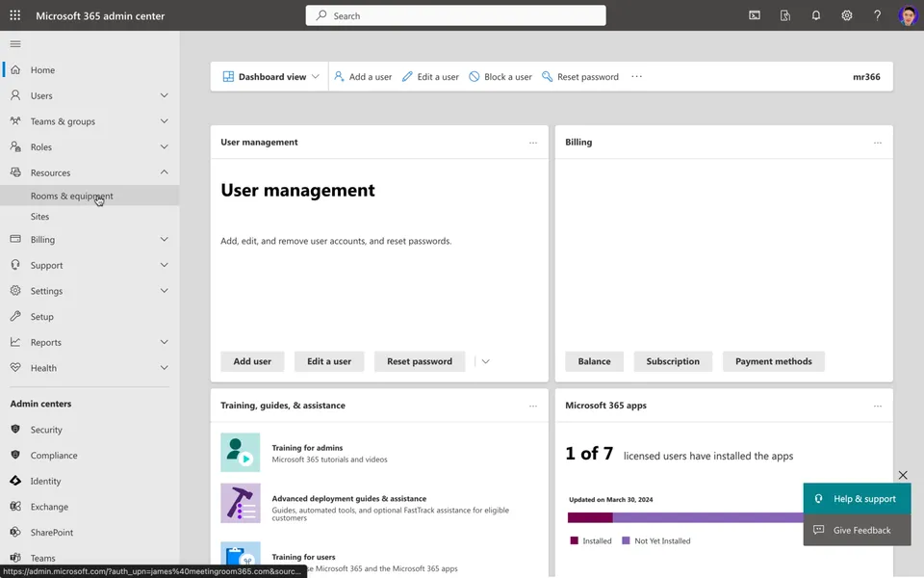The width and height of the screenshot is (924, 578).
Task: Click the Help & support button
Action: click(857, 498)
